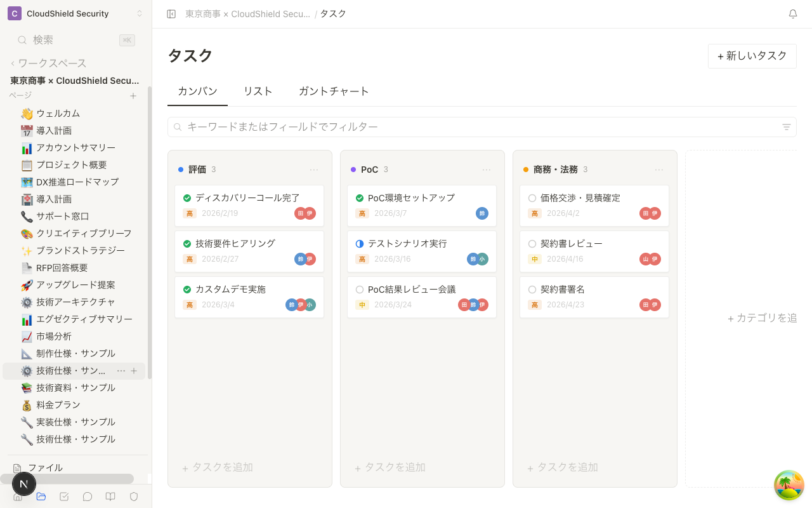Open the filter options at the search bar's right
Screen dimensions: 812x508
tap(786, 127)
